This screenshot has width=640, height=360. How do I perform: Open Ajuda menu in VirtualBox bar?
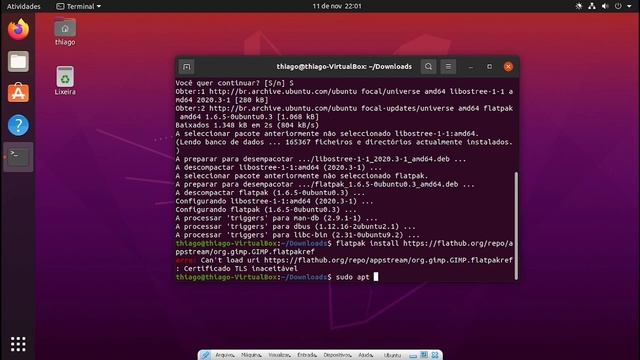(365, 355)
